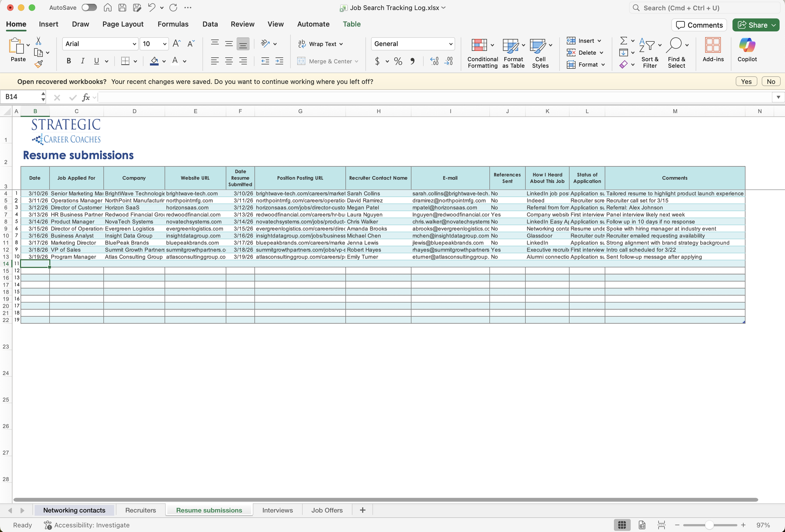Open the Formulas ribbon tab
This screenshot has width=785, height=532.
(173, 24)
